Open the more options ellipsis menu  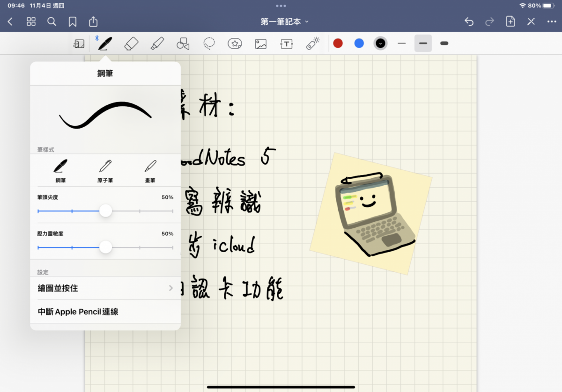[552, 22]
